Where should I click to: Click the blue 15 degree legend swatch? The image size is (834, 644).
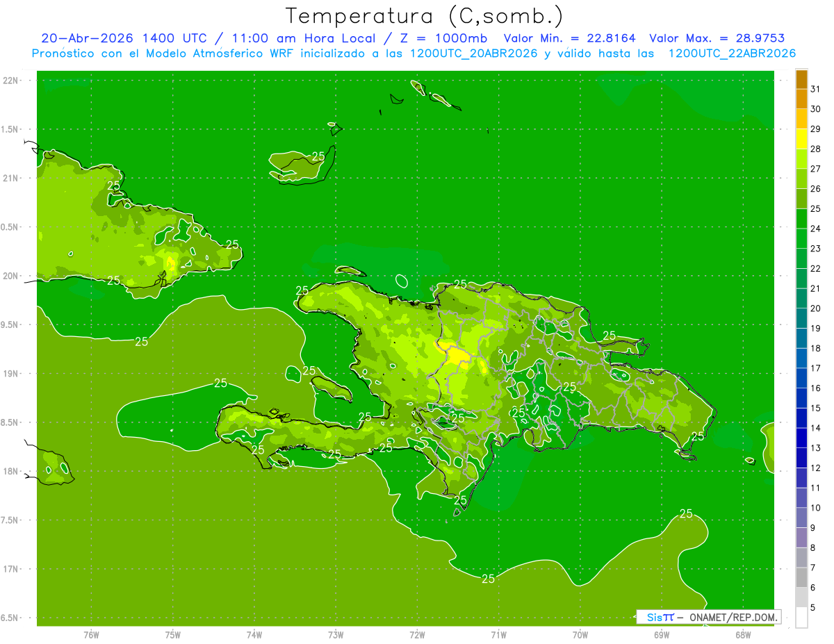801,398
